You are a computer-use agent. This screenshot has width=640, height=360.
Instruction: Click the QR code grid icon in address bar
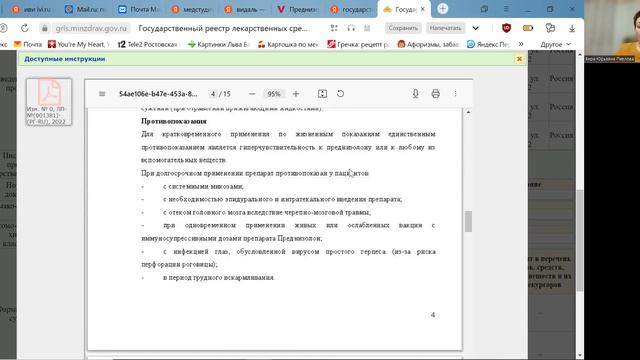(334, 28)
